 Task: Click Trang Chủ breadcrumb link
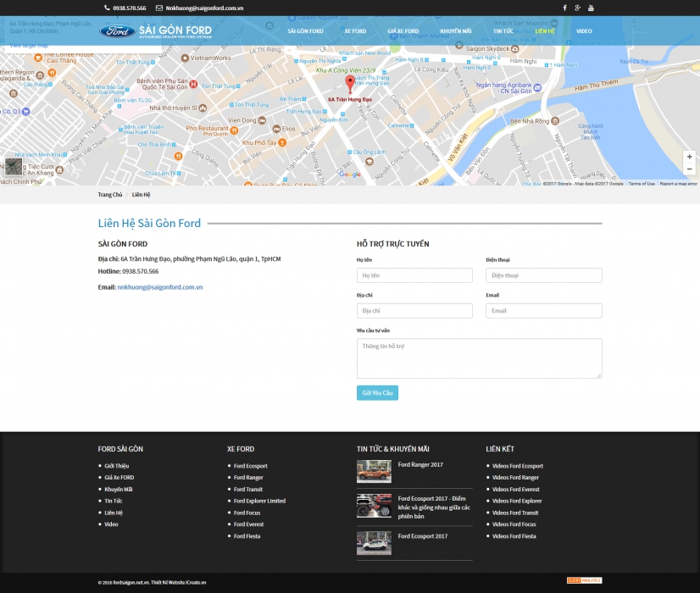(x=110, y=195)
